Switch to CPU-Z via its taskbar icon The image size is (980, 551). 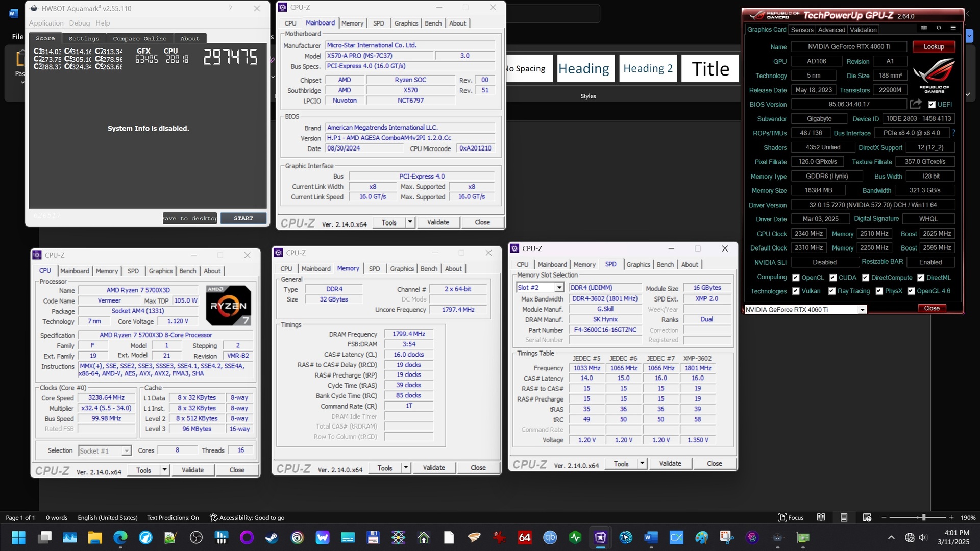coord(600,537)
